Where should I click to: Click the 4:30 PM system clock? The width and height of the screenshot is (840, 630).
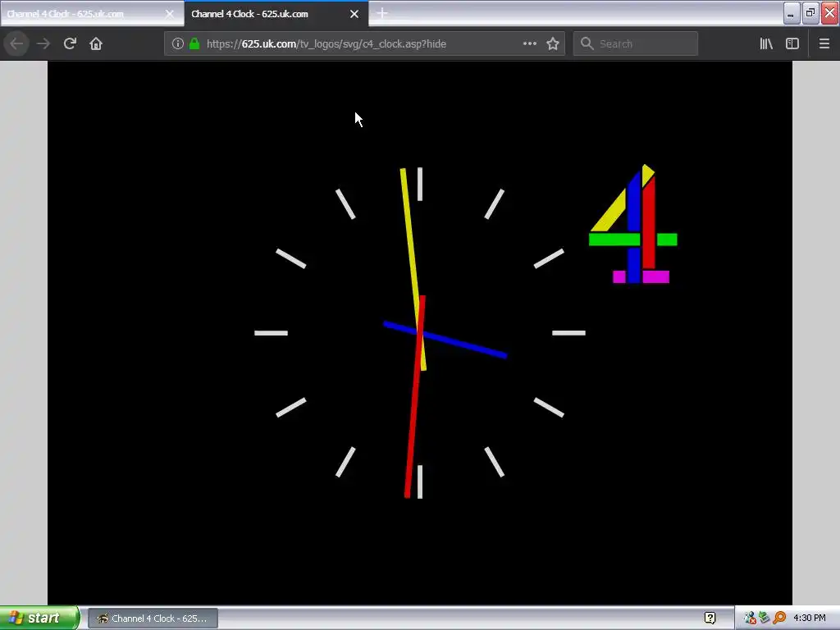(x=810, y=619)
